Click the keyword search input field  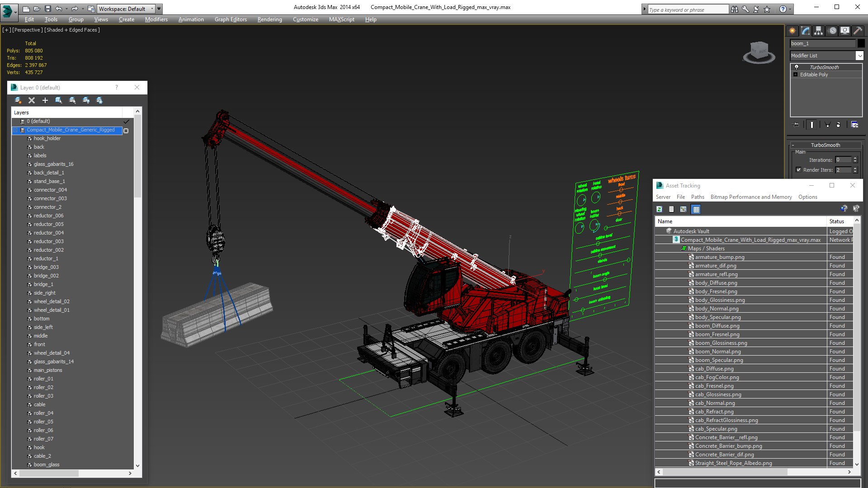coord(689,9)
